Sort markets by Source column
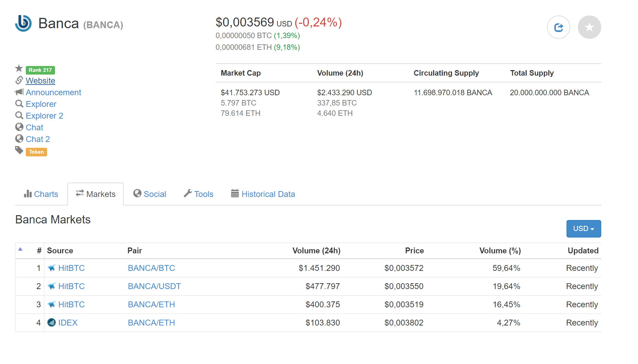The height and width of the screenshot is (364, 638). click(x=60, y=251)
